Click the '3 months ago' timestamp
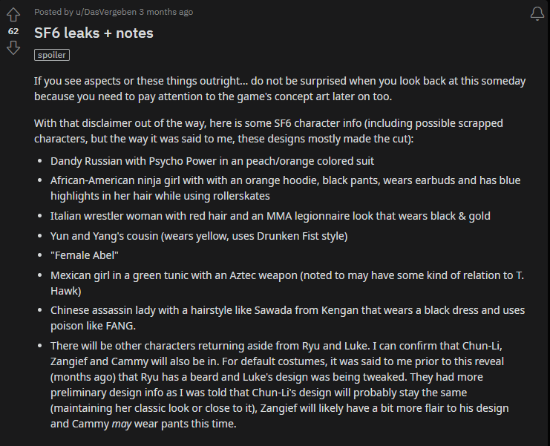The height and width of the screenshot is (446, 550). tap(166, 12)
